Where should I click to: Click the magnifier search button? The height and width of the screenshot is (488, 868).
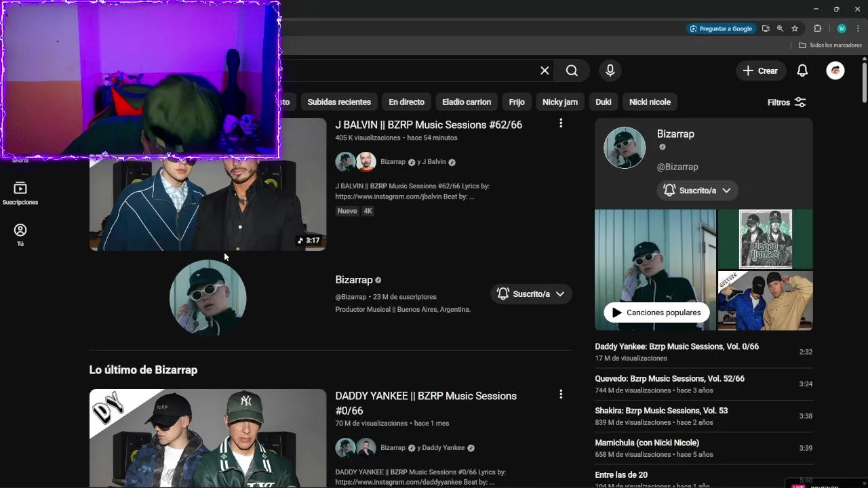click(x=572, y=70)
